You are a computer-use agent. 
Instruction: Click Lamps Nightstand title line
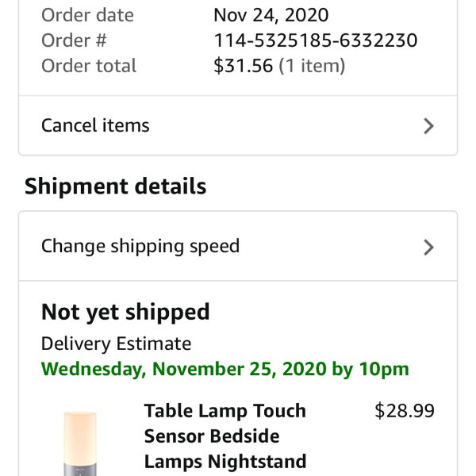pyautogui.click(x=225, y=462)
